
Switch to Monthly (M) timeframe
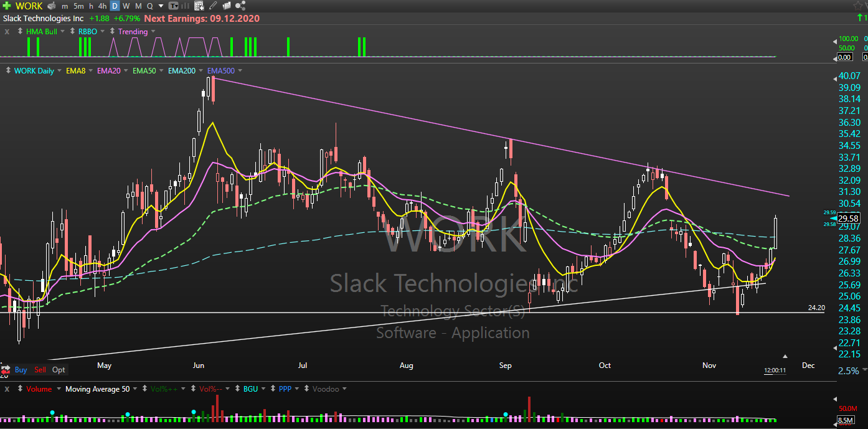[x=138, y=6]
